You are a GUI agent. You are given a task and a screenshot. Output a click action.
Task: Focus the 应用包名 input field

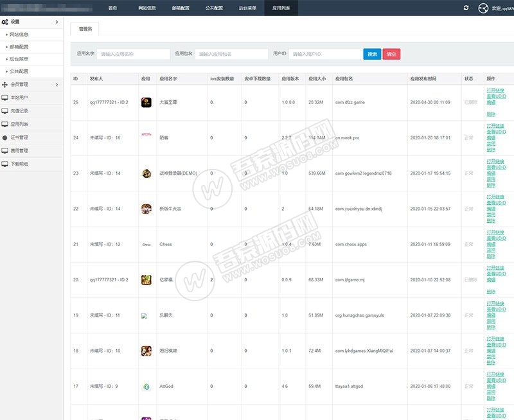(231, 54)
